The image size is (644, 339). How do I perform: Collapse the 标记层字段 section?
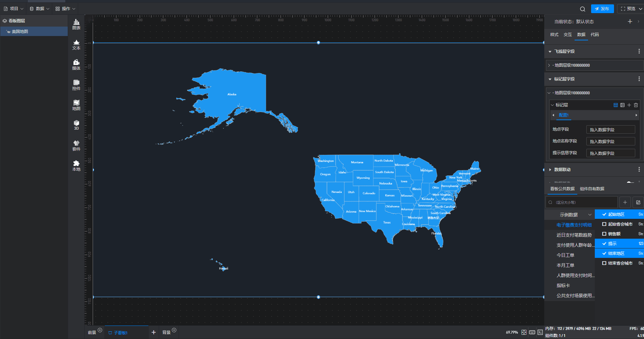point(550,79)
